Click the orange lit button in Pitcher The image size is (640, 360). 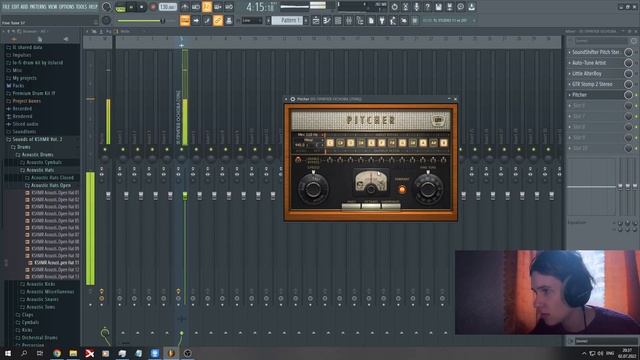402,189
